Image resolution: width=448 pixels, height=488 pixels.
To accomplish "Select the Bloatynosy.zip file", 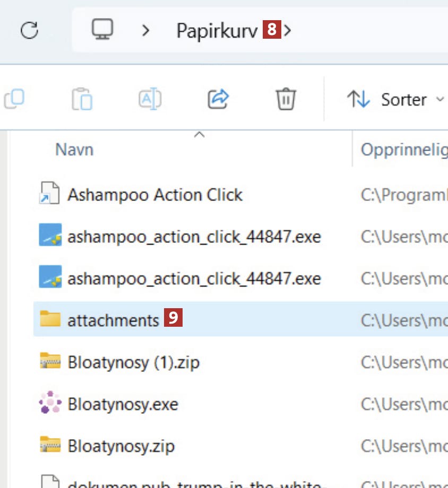I will (121, 447).
